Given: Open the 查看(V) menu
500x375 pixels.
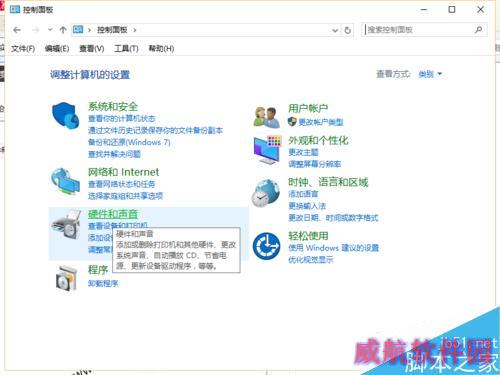Looking at the screenshot, I should pos(92,49).
